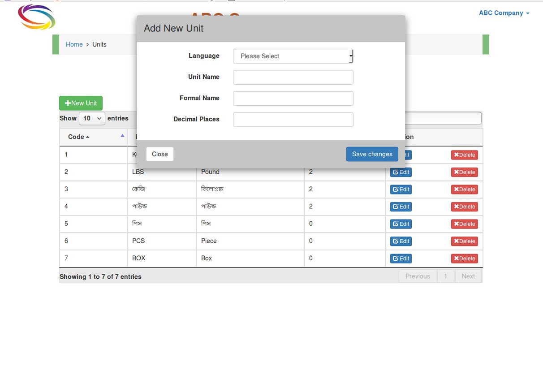
Task: Click the 'Units' breadcrumb text
Action: tap(99, 44)
